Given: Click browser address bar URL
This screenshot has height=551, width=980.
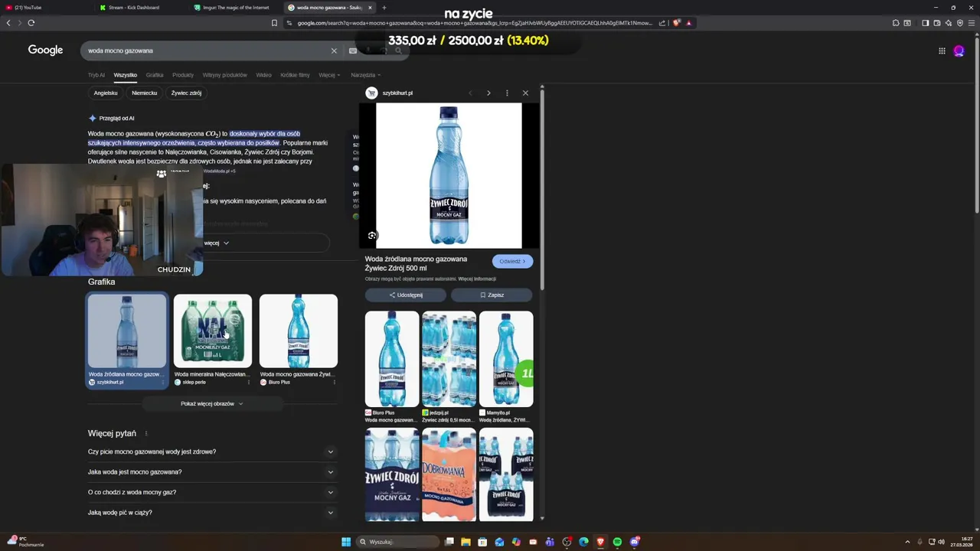Looking at the screenshot, I should pyautogui.click(x=475, y=23).
